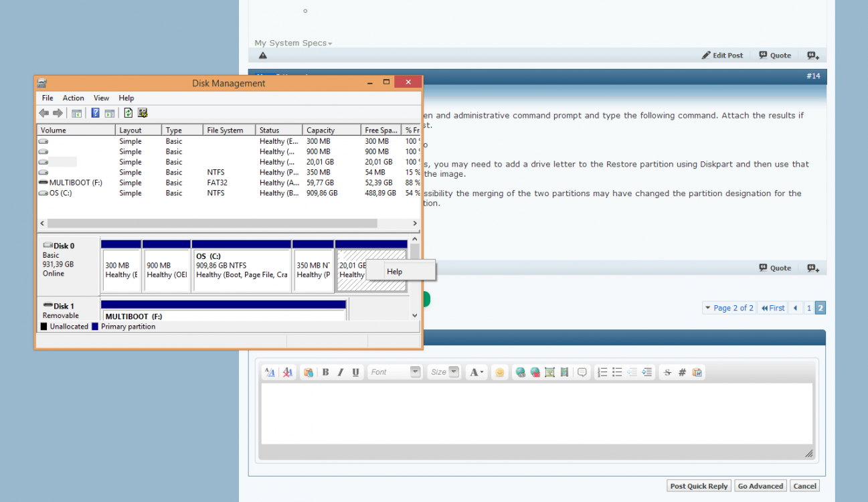The height and width of the screenshot is (502, 868).
Task: Click the Post Quick Reply button
Action: [x=699, y=486]
